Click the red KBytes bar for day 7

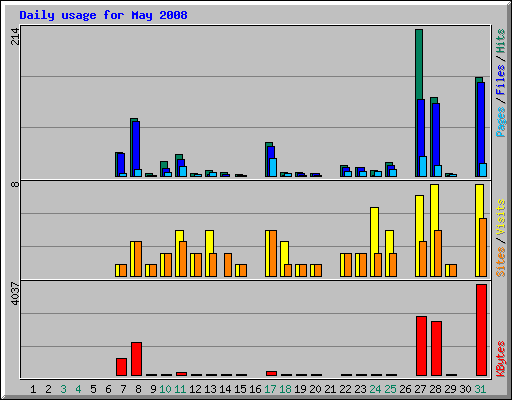[121, 367]
